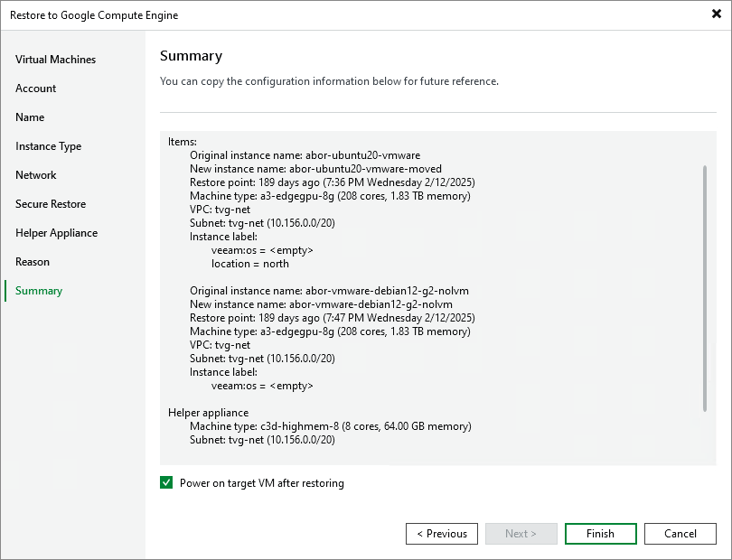Click the summary box vertical scrollbar
This screenshot has height=560, width=732.
[x=705, y=288]
